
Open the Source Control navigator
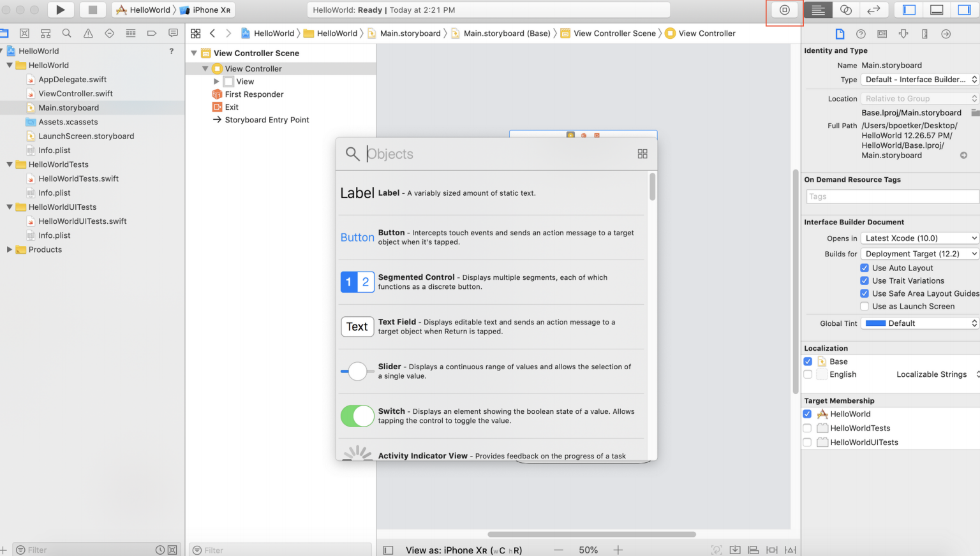click(24, 33)
